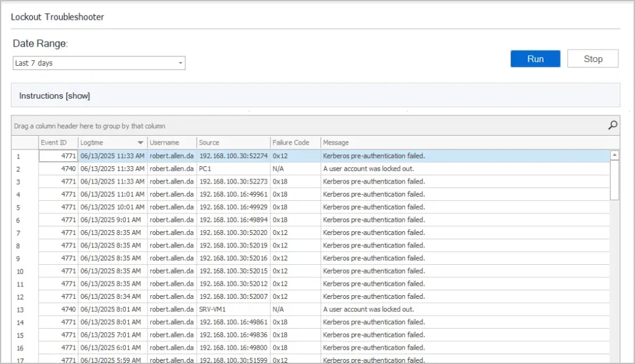
Task: Select logtime 06/13/2025 11:01 AM cell
Action: pyautogui.click(x=113, y=194)
